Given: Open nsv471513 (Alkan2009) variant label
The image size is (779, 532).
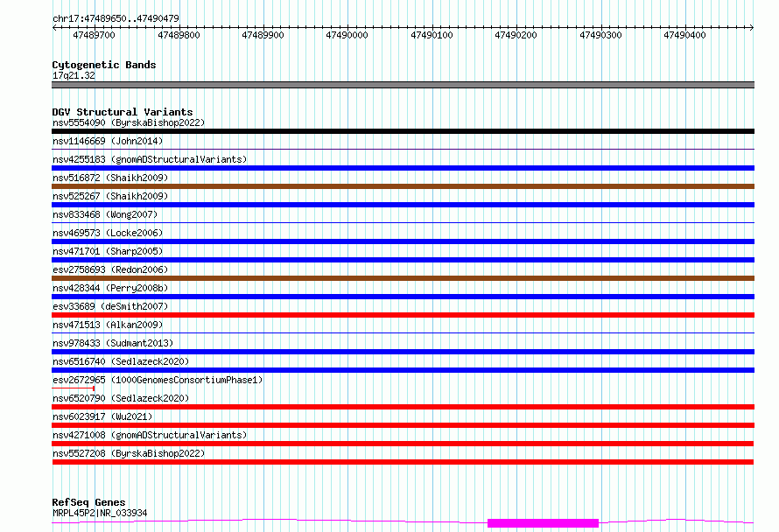Looking at the screenshot, I should [108, 325].
